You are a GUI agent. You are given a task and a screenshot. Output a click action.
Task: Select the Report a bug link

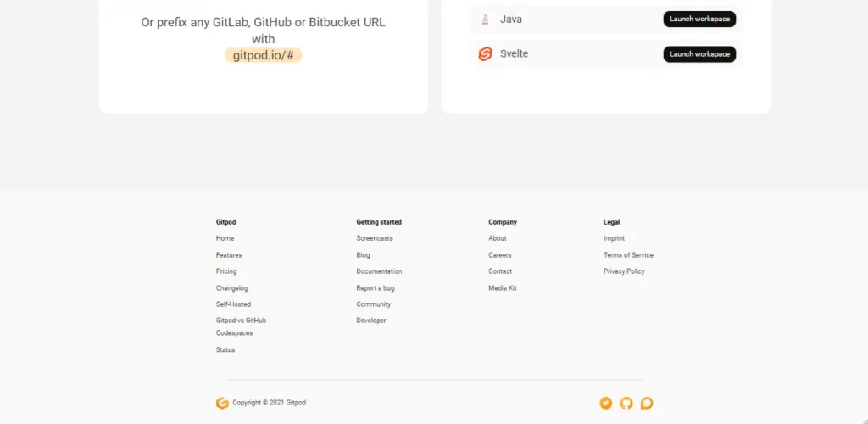(376, 288)
